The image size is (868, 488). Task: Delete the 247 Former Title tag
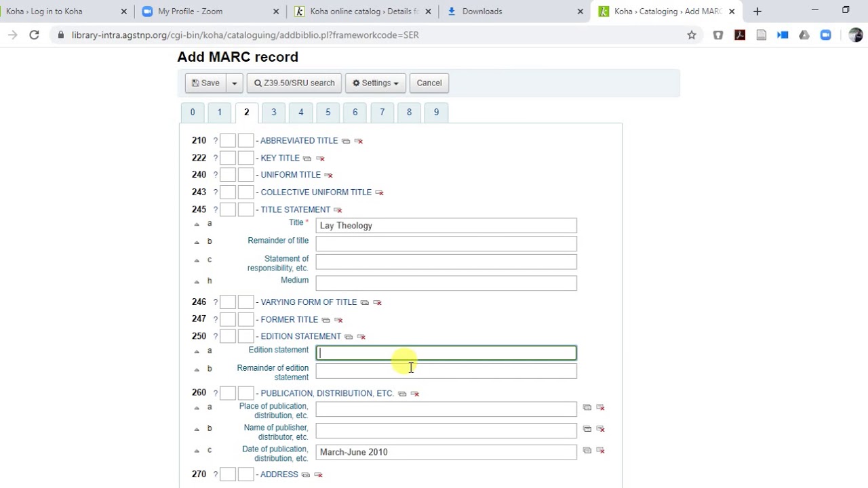[338, 320]
